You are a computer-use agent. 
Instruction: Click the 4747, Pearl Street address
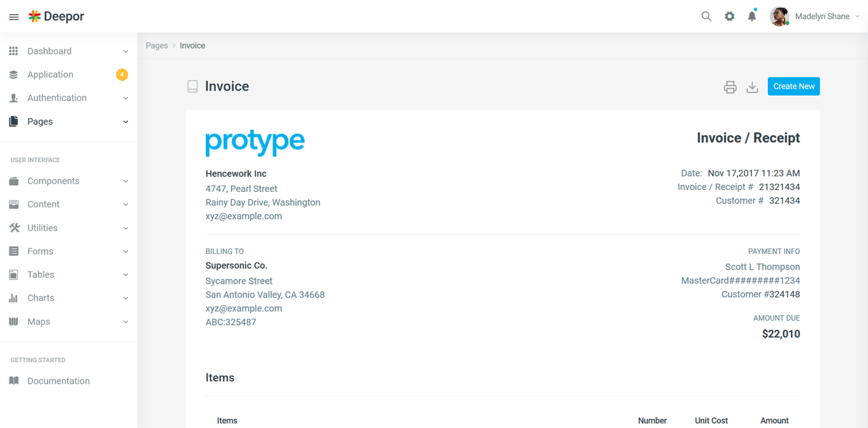(241, 189)
